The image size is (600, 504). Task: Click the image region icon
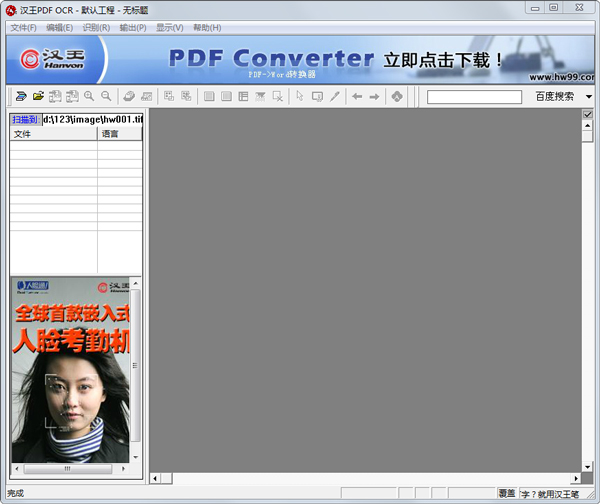(261, 96)
